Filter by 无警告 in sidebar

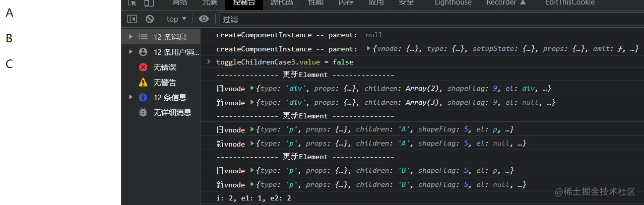pos(165,82)
